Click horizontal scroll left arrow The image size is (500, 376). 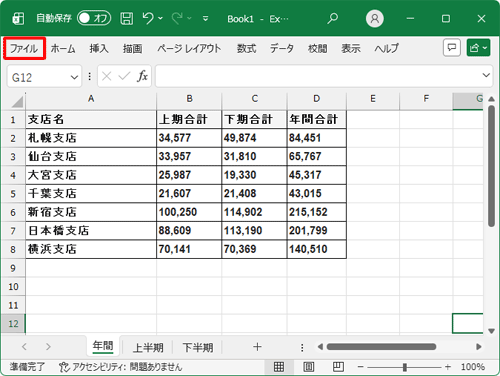320,347
